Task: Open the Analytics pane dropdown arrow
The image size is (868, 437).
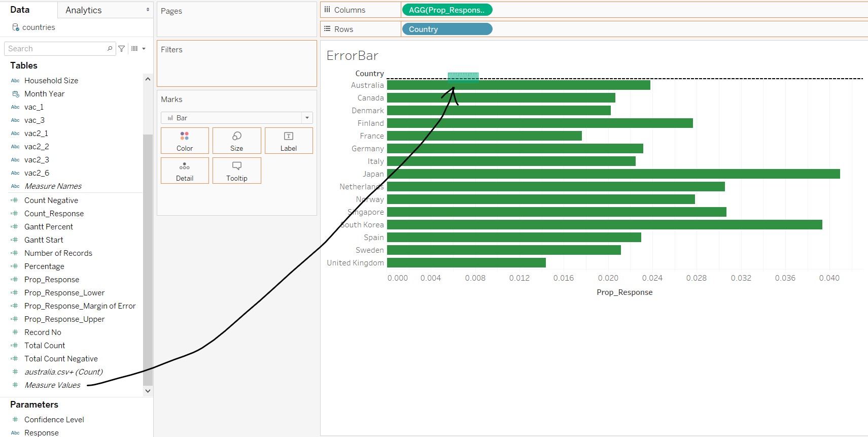Action: pyautogui.click(x=148, y=10)
